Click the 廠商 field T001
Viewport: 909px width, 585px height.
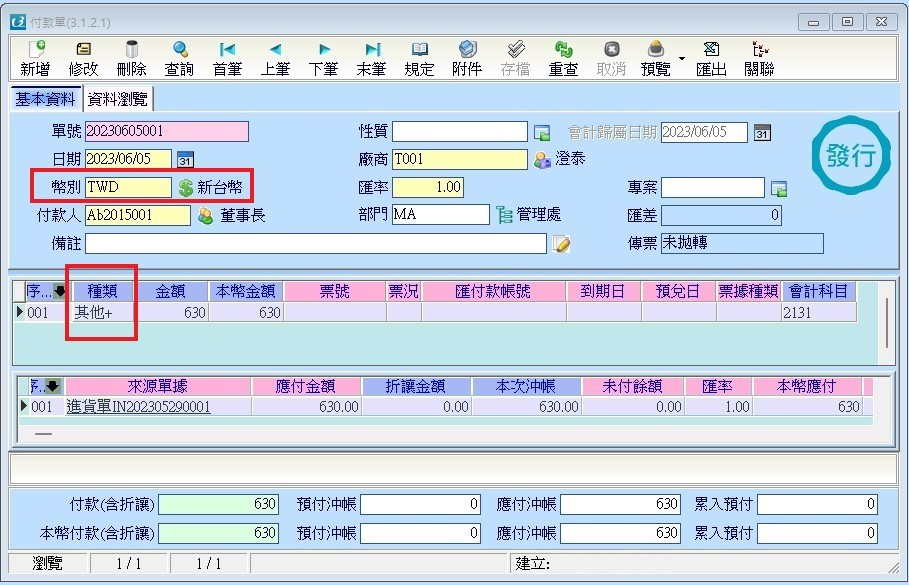[x=460, y=159]
